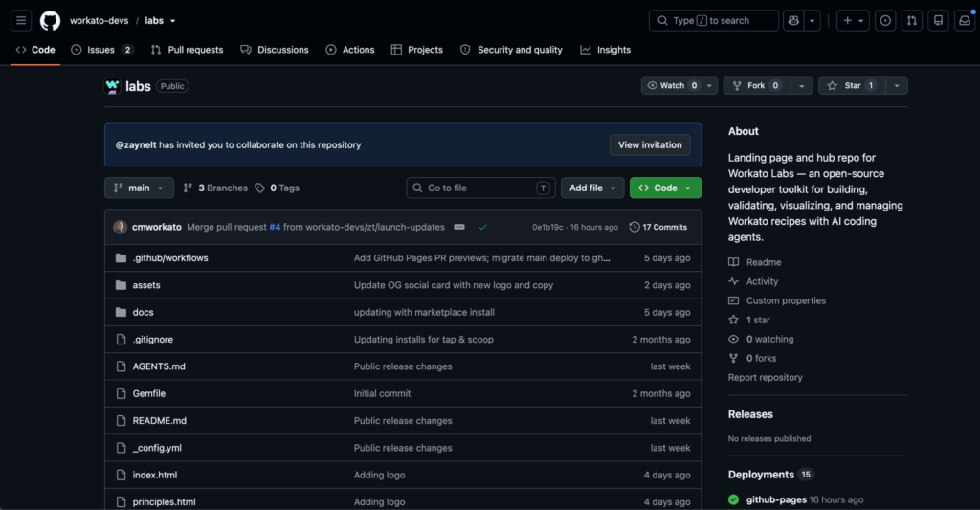The width and height of the screenshot is (980, 510).
Task: Open the notifications inbox icon
Action: click(965, 21)
